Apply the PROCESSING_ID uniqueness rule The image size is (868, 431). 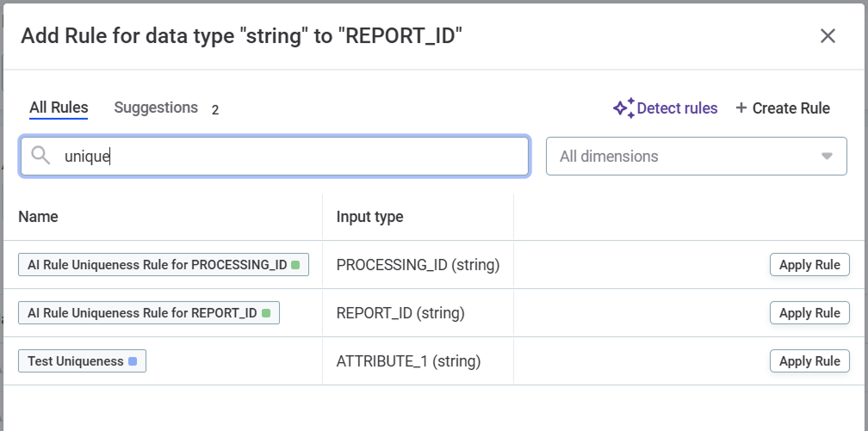click(x=809, y=265)
